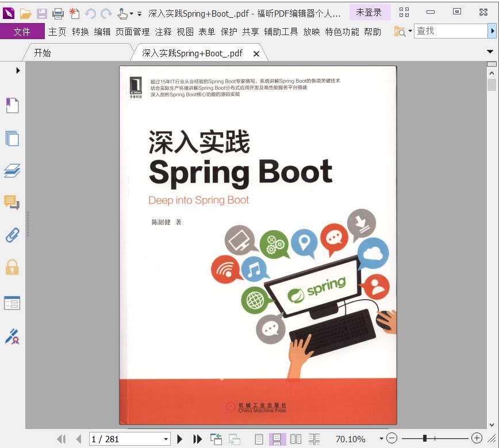Close the 深入实践Spring+Boot_.pdf tab

point(256,54)
